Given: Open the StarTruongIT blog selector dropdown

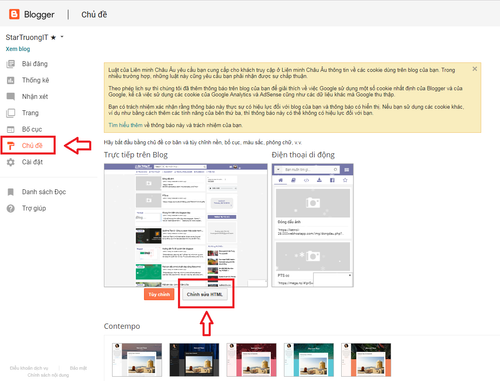Looking at the screenshot, I should point(62,37).
